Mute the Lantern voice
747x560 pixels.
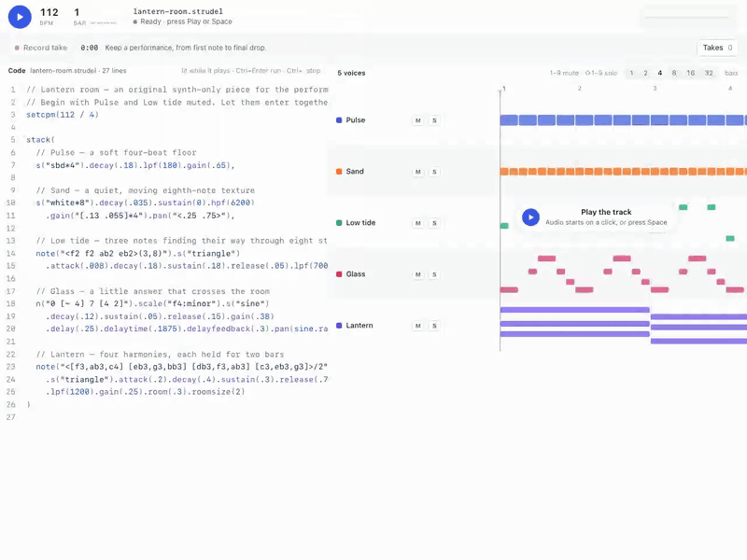click(417, 326)
